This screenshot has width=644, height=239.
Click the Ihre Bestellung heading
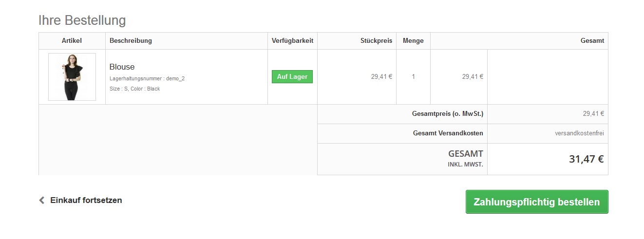click(x=82, y=20)
